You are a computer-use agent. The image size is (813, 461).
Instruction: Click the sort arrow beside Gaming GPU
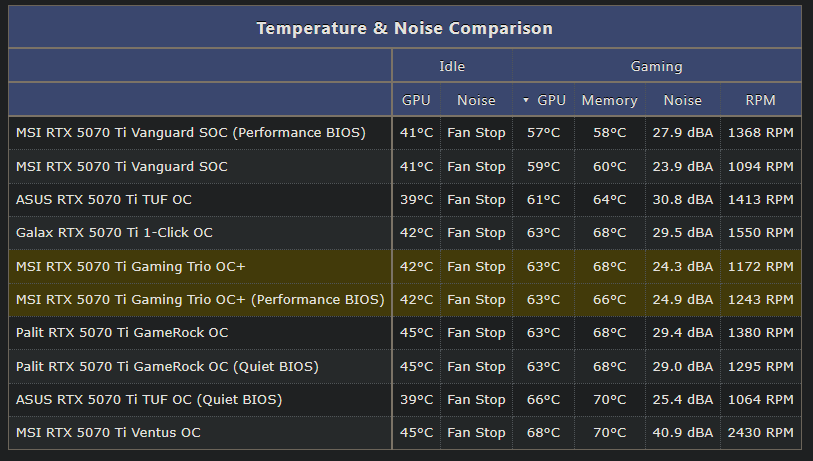(526, 100)
